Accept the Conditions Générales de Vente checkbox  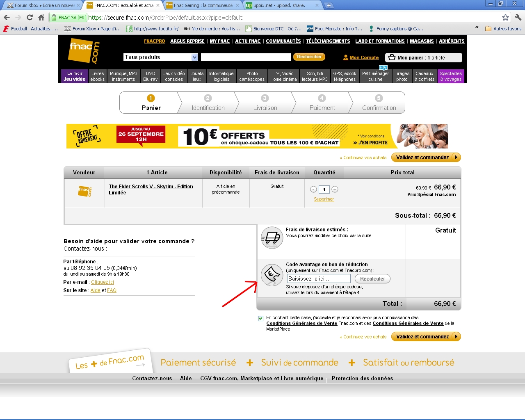pos(260,318)
